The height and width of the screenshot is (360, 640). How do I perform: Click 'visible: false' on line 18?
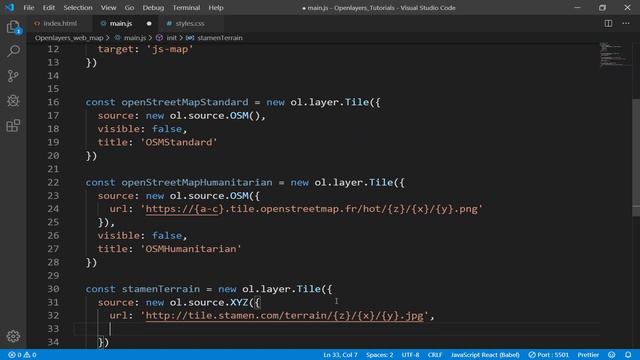140,129
